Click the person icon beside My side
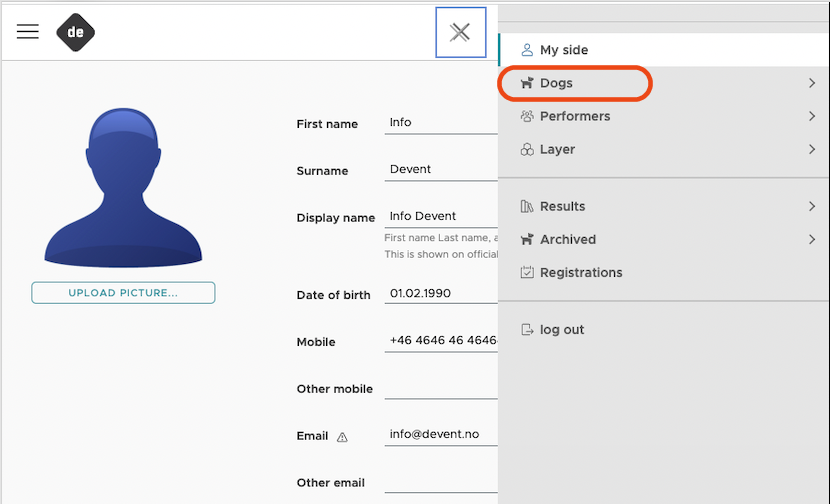The width and height of the screenshot is (830, 504). point(527,50)
